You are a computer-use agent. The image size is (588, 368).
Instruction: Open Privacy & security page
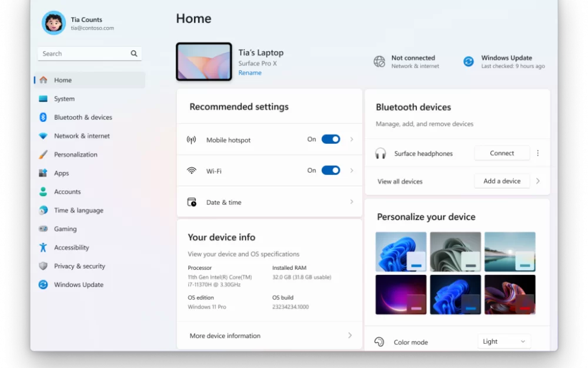[x=89, y=266]
